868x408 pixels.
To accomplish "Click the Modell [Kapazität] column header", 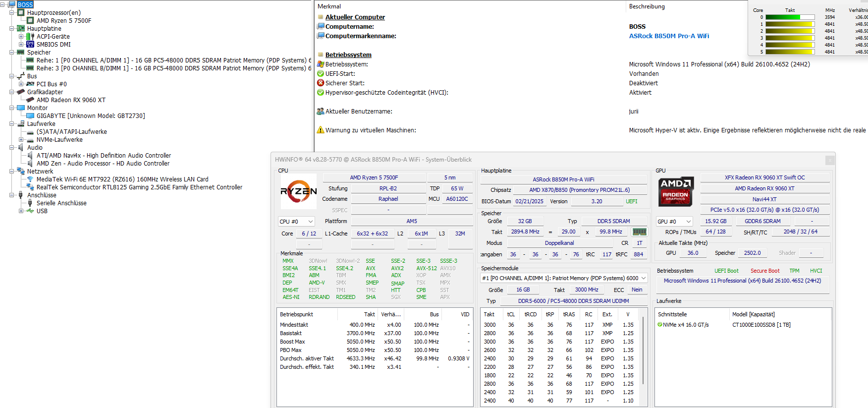I will click(x=753, y=314).
